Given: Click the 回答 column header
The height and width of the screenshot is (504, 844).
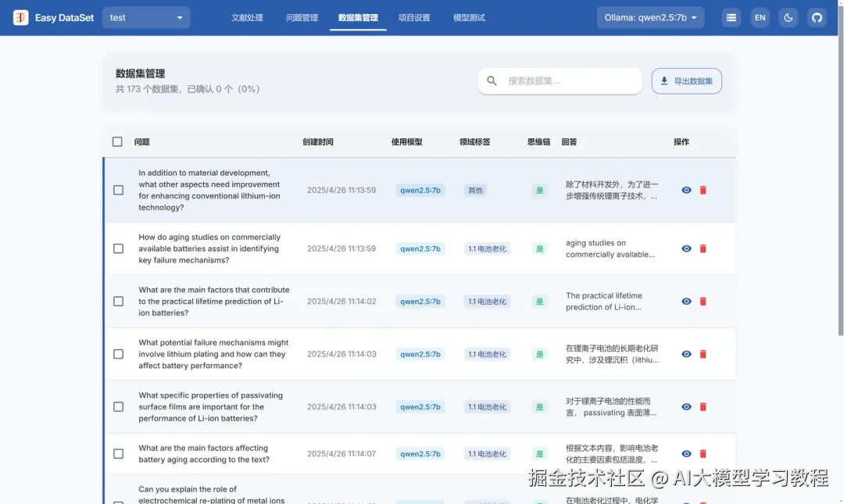Looking at the screenshot, I should pos(569,141).
